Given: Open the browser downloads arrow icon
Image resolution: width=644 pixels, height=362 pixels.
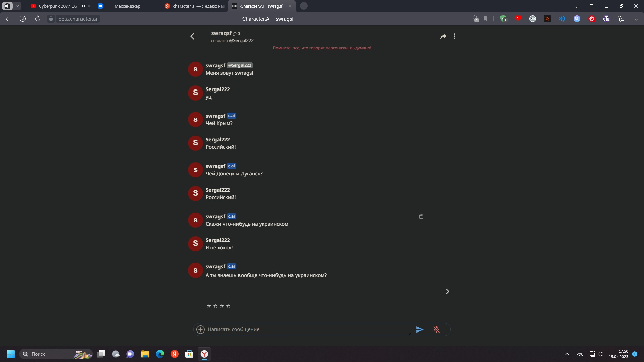Looking at the screenshot, I should 636,19.
